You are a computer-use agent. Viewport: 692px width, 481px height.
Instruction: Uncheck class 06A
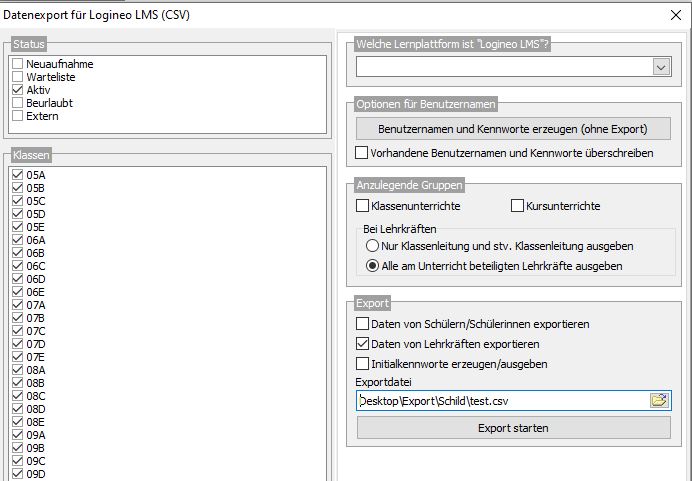(x=17, y=240)
